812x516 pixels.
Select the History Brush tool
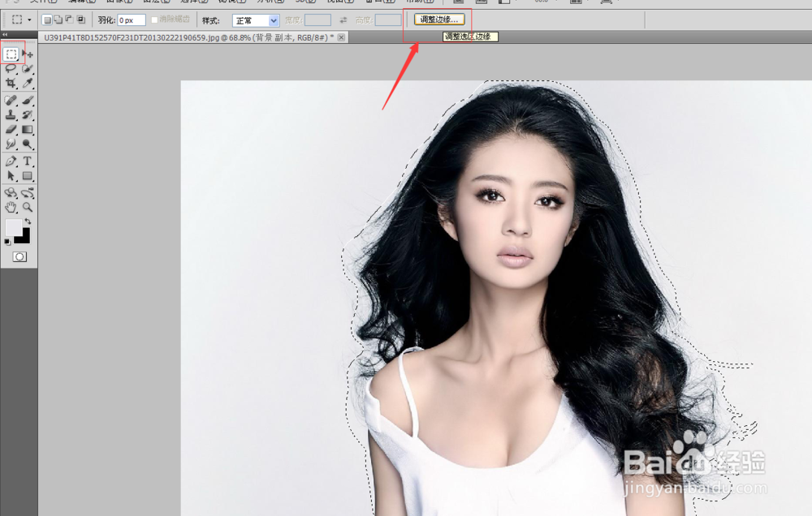click(x=28, y=115)
